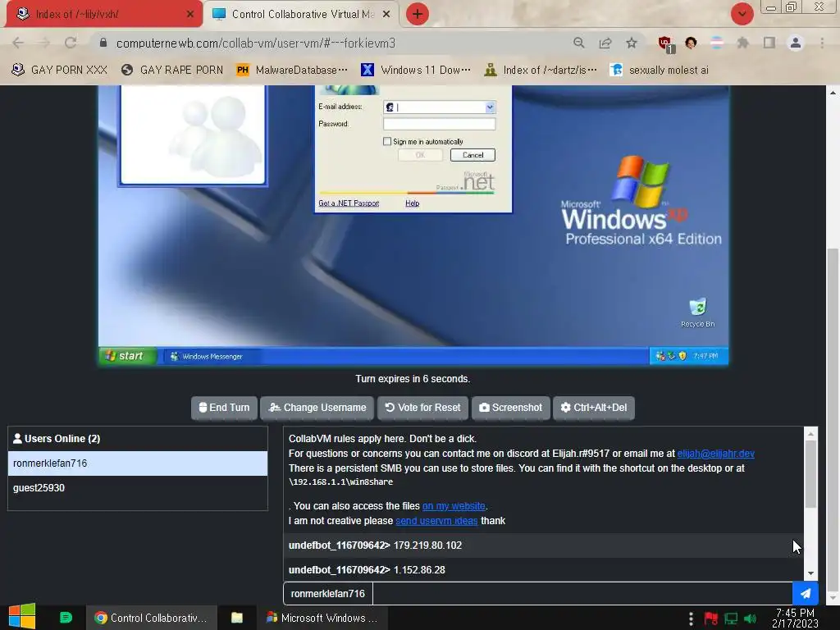Open the zoom magnifier icon in address bar
This screenshot has width=840, height=630.
coord(578,43)
